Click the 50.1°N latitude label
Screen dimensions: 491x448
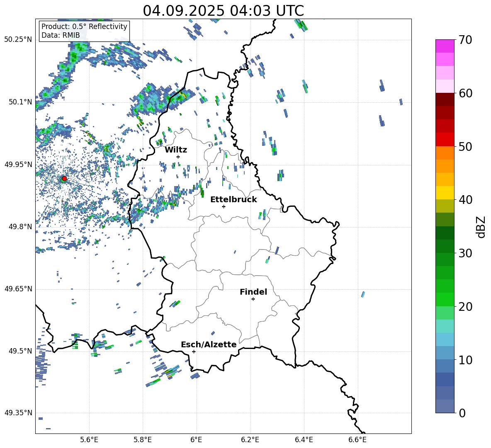20,102
